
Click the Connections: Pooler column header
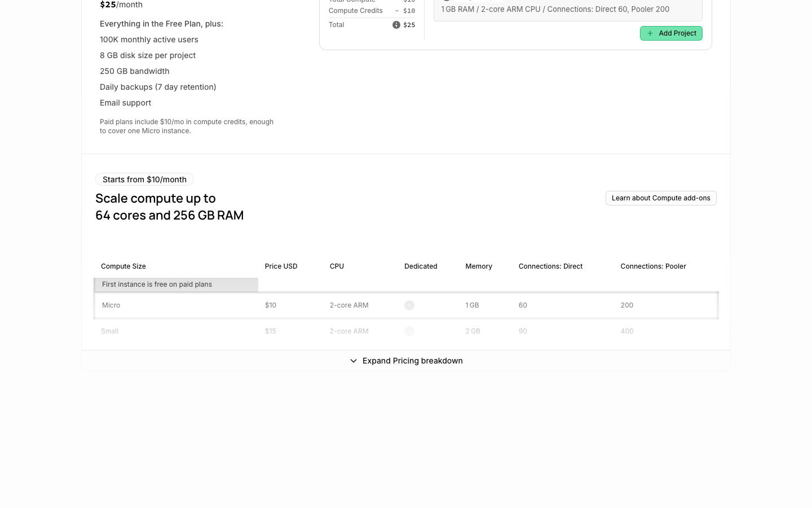[x=653, y=266]
